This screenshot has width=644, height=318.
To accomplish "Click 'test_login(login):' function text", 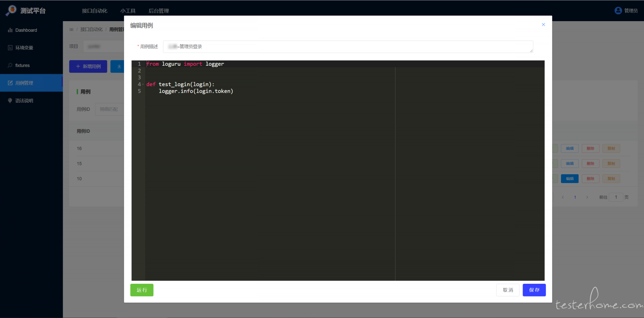I will click(186, 84).
